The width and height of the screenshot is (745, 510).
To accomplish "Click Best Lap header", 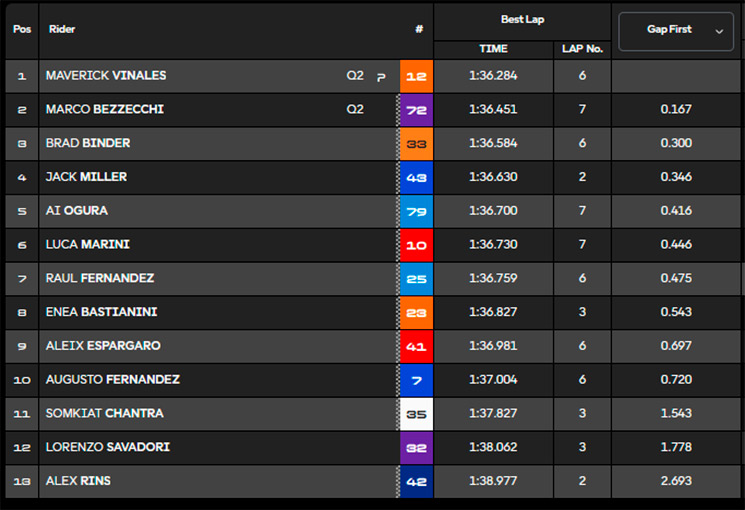I will 522,19.
